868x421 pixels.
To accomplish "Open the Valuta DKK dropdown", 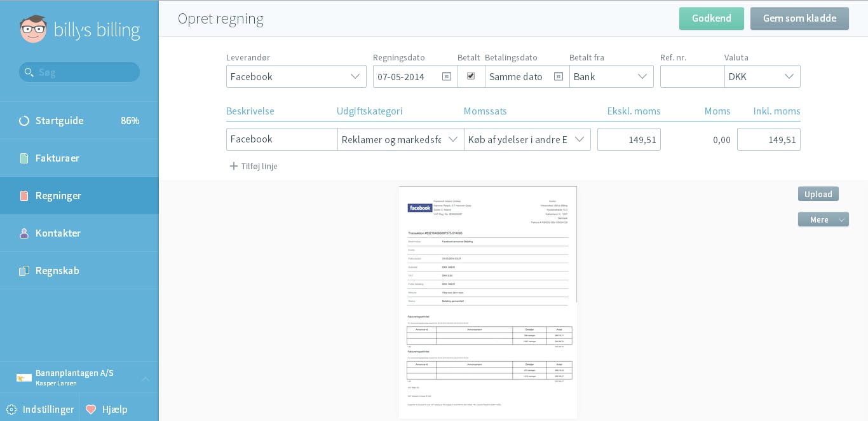I will point(762,76).
